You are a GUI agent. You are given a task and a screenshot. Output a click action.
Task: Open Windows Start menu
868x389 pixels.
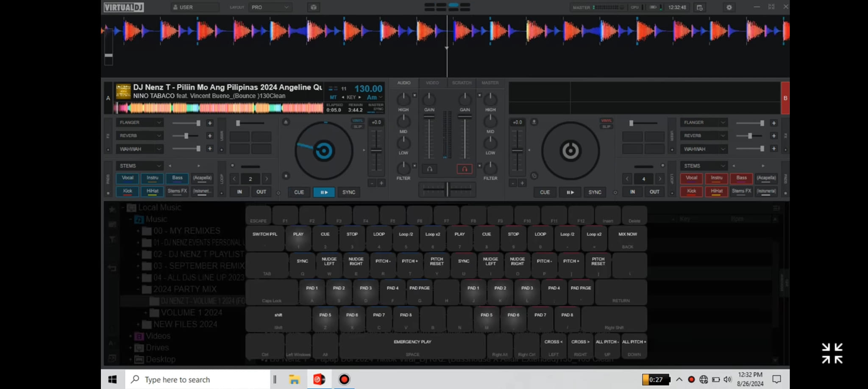(112, 379)
